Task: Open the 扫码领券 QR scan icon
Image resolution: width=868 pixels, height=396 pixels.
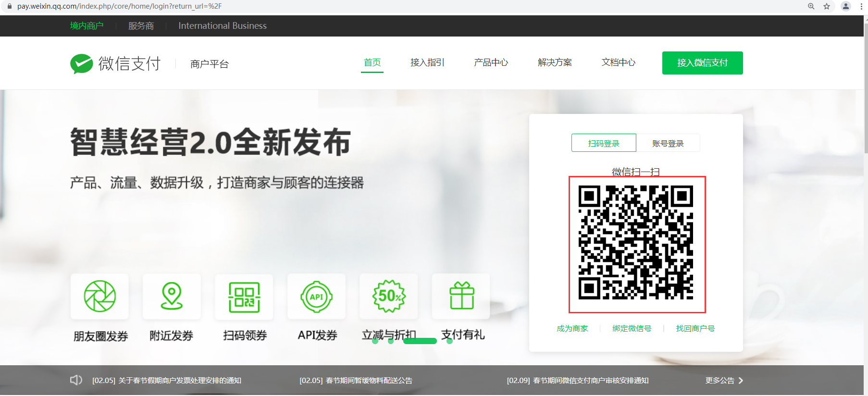Action: [244, 297]
